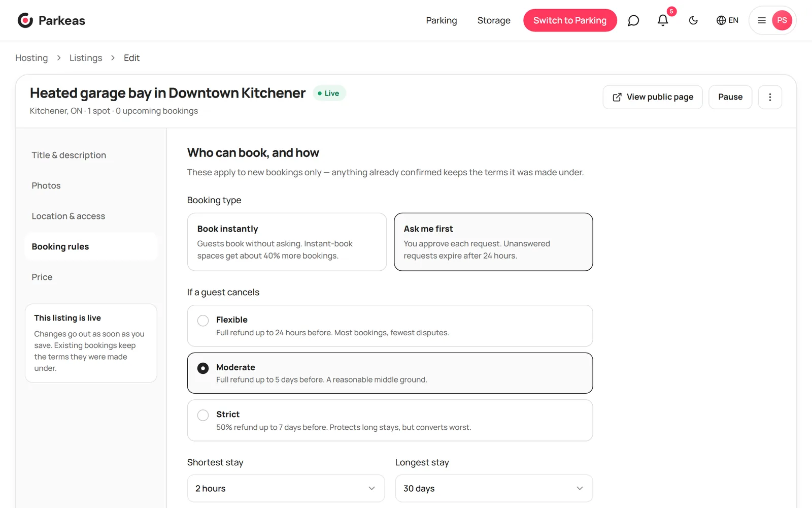Image resolution: width=812 pixels, height=508 pixels.
Task: Choose Book instantly booking type
Action: [287, 242]
